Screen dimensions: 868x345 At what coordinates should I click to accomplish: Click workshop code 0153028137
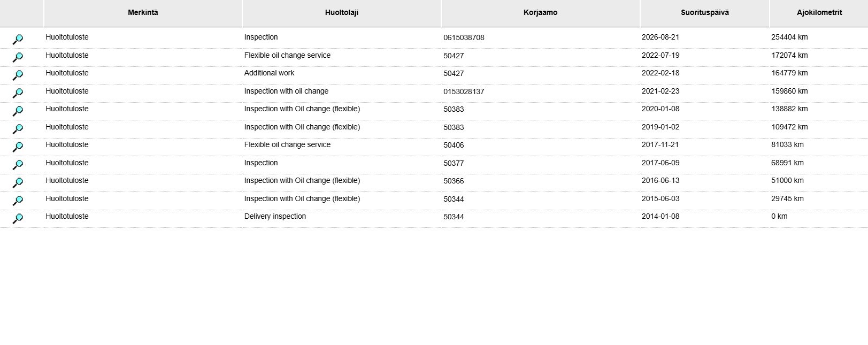coord(464,92)
